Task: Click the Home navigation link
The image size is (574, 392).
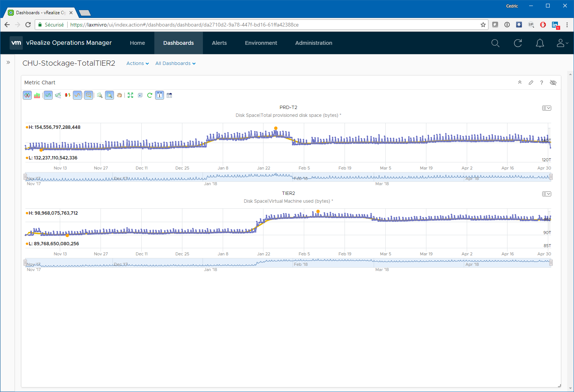Action: pos(137,43)
